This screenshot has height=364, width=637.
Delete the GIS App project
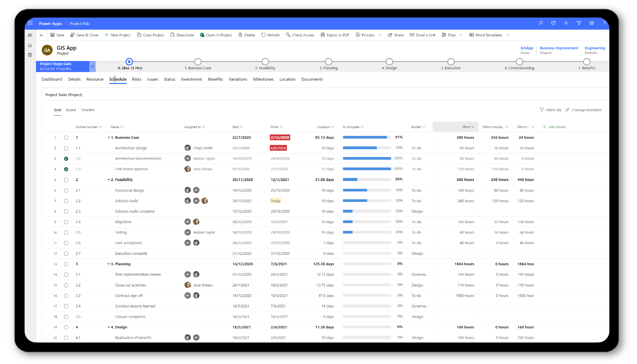point(246,35)
